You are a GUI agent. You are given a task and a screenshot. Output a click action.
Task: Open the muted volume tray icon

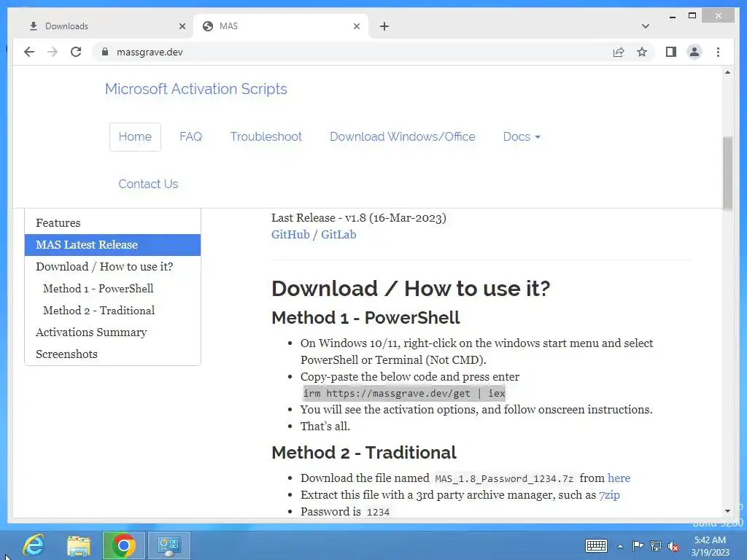pyautogui.click(x=673, y=546)
